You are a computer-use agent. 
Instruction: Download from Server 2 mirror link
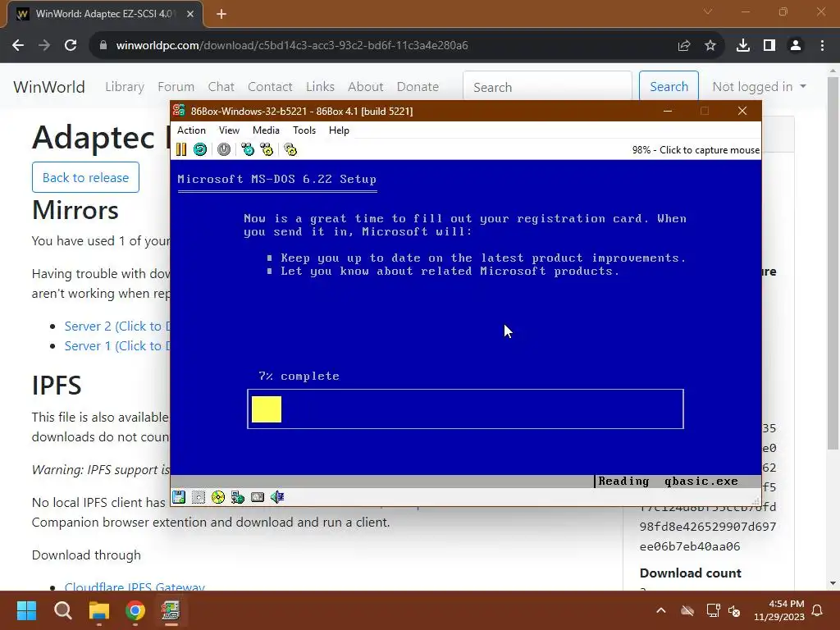pyautogui.click(x=117, y=326)
